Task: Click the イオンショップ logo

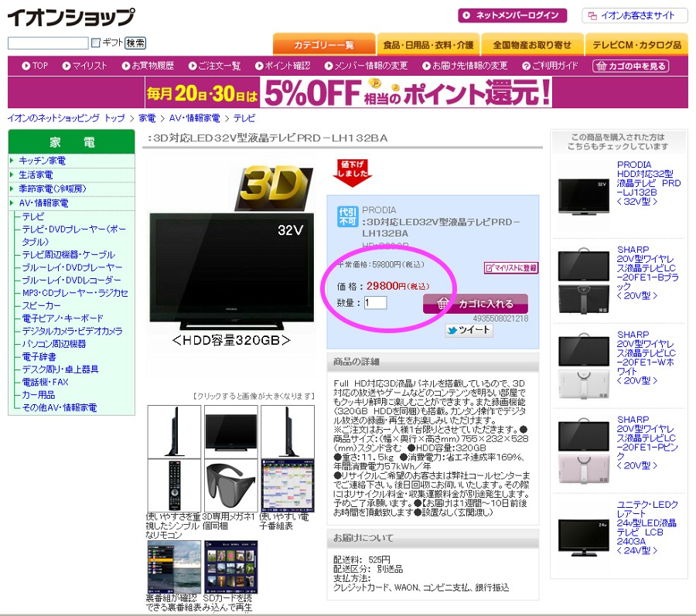Action: [70, 17]
